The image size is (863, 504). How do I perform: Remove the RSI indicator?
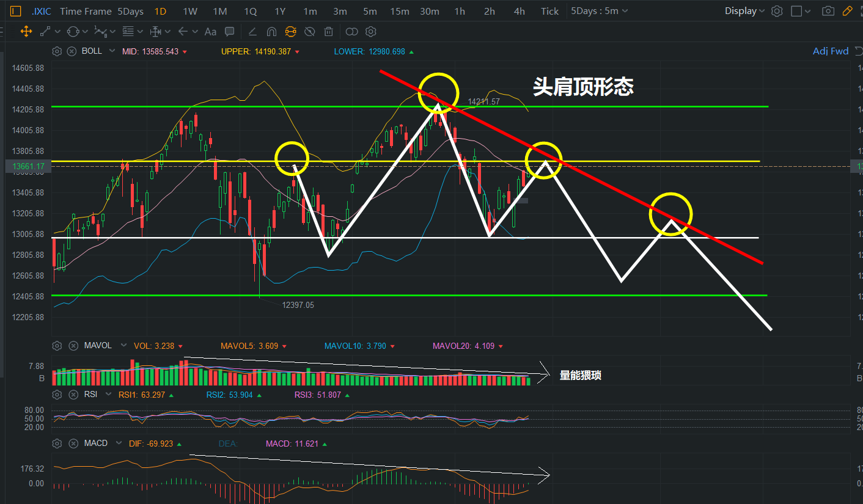73,395
